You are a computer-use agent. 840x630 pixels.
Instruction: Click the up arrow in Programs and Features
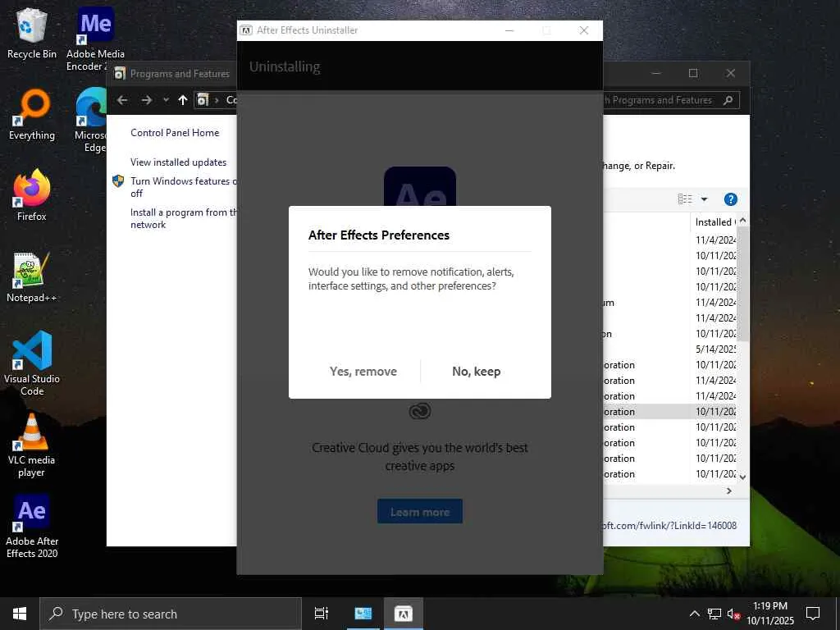pyautogui.click(x=183, y=100)
